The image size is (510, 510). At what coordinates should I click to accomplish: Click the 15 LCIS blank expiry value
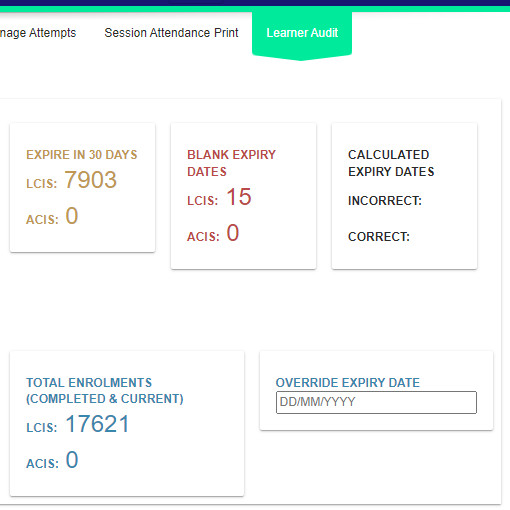pos(239,197)
